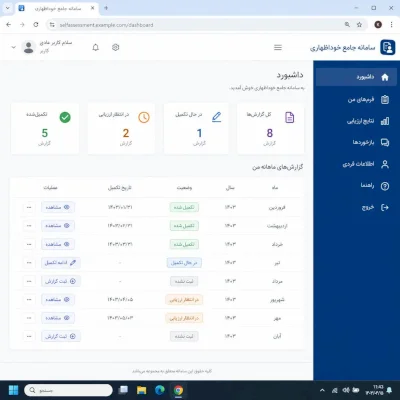
Task: Click مشاهده button in the فروردین row
Action: (x=58, y=207)
